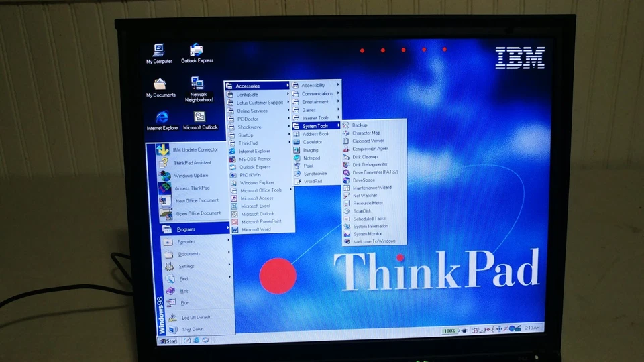Click the Shut Down icon
The image size is (644, 362).
pyautogui.click(x=173, y=329)
